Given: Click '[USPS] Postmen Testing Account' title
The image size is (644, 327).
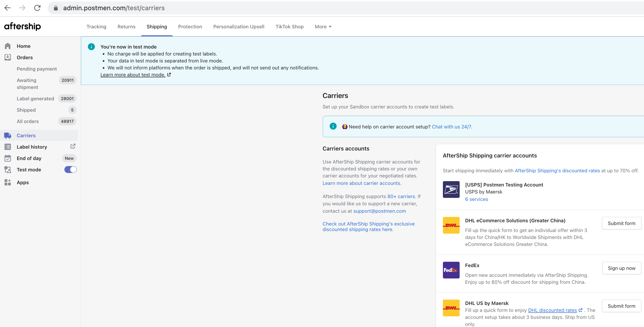Looking at the screenshot, I should pos(504,185).
